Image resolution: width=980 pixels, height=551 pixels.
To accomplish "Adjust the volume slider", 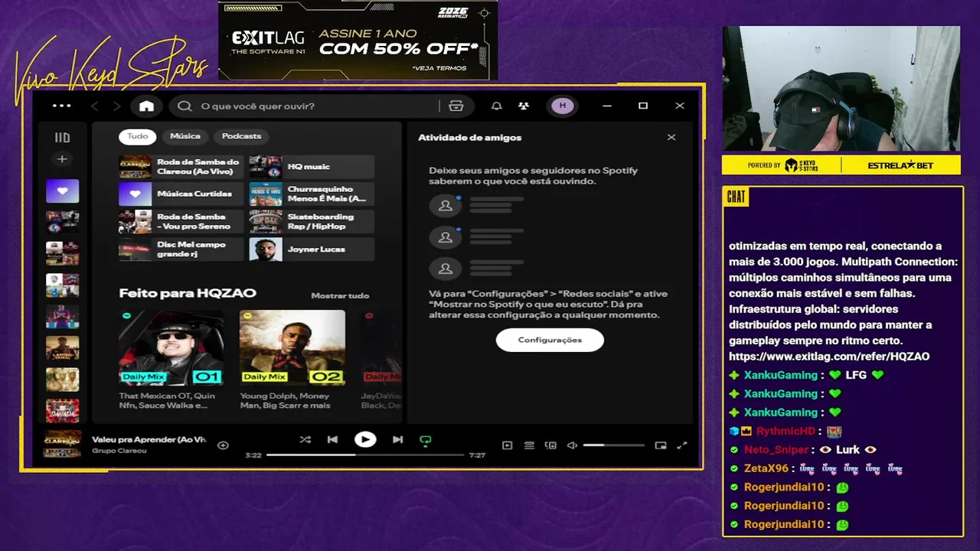I will (614, 445).
